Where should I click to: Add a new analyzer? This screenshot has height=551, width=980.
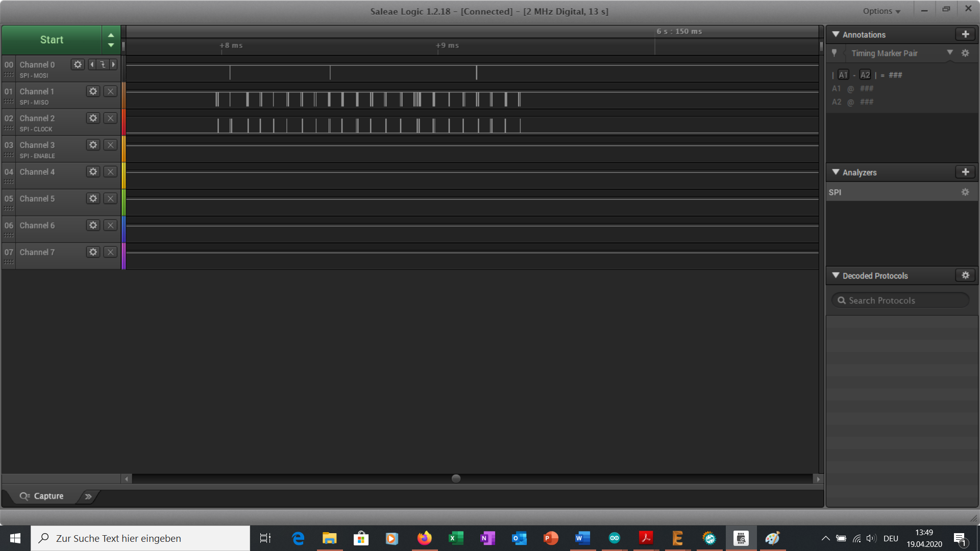point(965,172)
